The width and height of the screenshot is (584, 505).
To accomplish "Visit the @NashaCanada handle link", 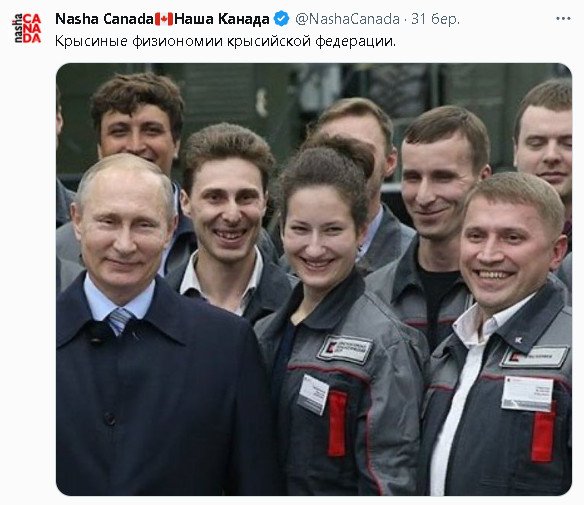I will (347, 19).
